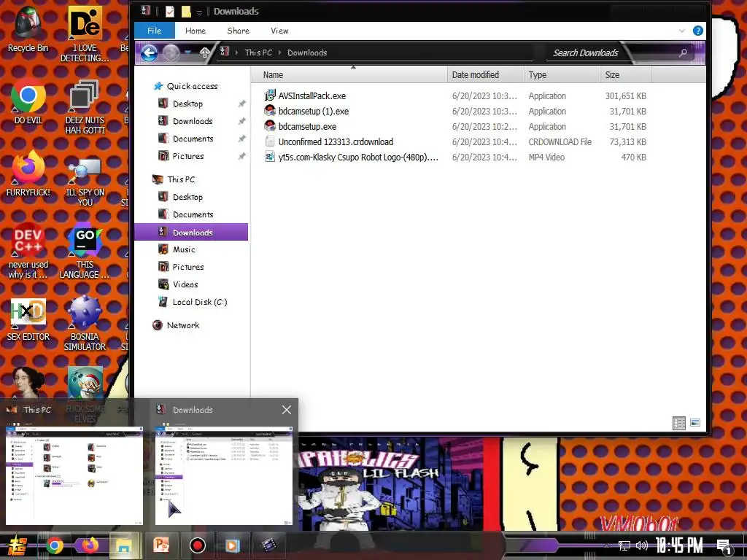Sort files by Type column
The image size is (747, 560).
(562, 75)
